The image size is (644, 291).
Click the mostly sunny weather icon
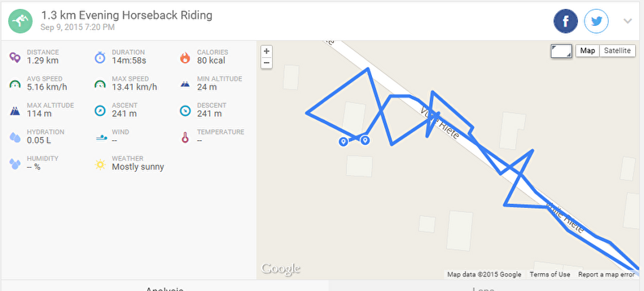[100, 164]
